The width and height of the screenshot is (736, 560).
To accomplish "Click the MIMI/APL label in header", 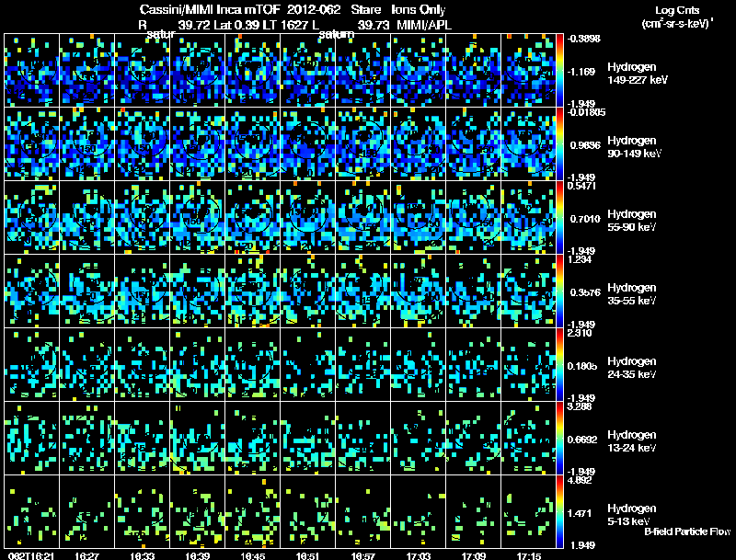I will coord(424,25).
